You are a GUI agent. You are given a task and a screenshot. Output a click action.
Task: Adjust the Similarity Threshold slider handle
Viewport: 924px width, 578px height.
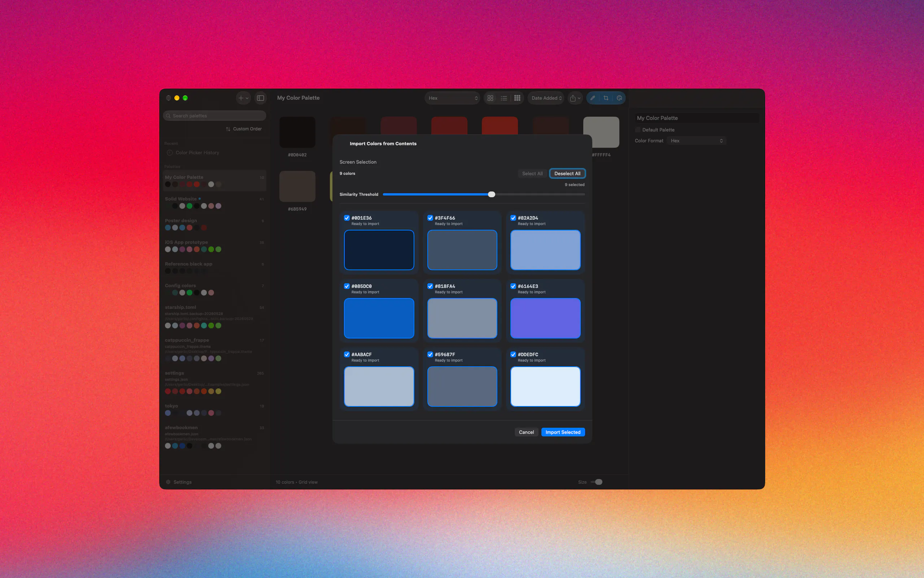click(491, 195)
